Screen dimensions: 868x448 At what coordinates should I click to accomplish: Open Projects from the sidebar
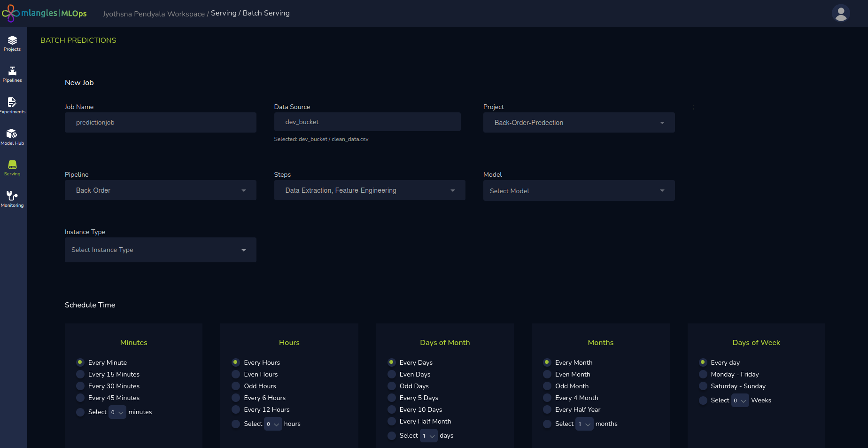(12, 43)
